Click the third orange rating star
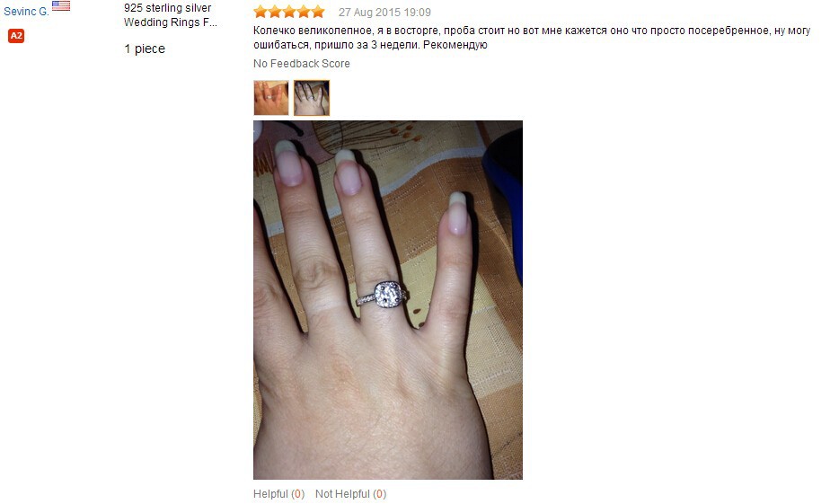Image resolution: width=830 pixels, height=504 pixels. [289, 12]
